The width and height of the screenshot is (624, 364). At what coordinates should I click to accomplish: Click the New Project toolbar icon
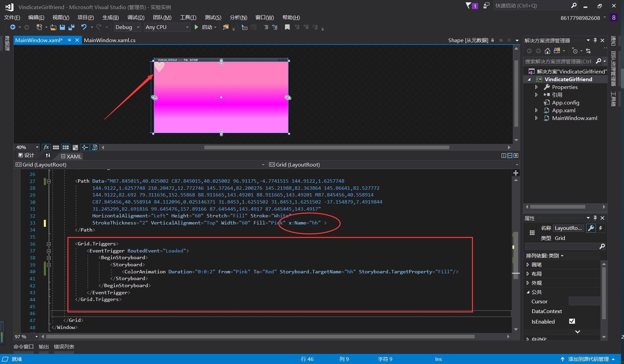click(39, 27)
